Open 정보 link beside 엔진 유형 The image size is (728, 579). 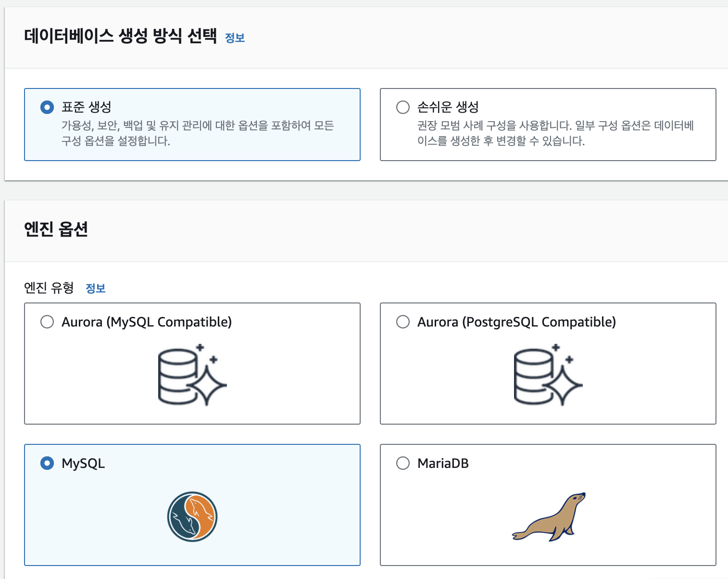(x=96, y=289)
